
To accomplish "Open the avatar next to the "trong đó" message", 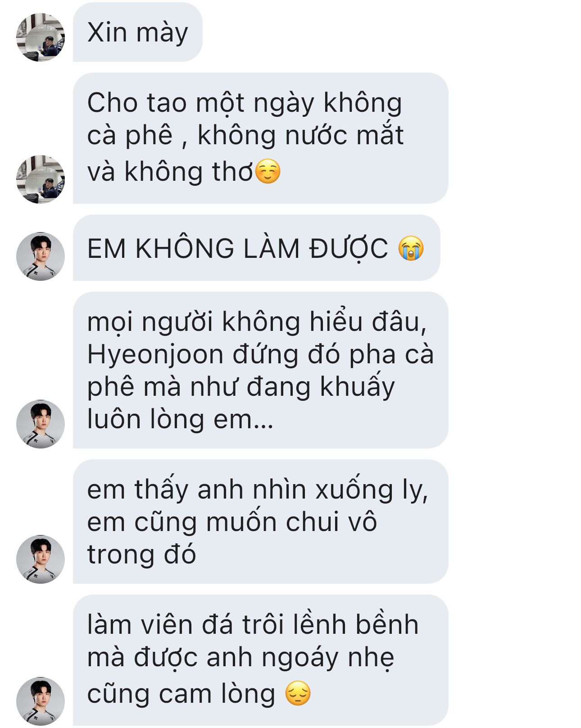I will pyautogui.click(x=41, y=559).
